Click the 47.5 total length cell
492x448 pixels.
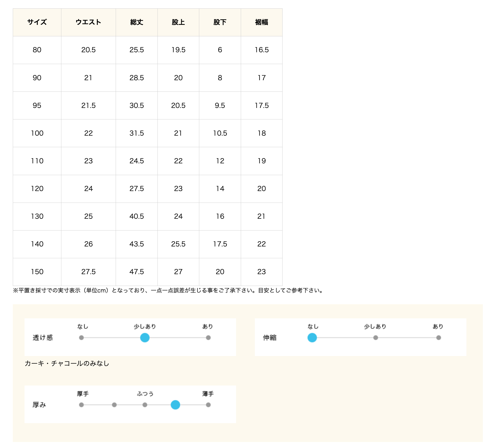click(x=137, y=272)
